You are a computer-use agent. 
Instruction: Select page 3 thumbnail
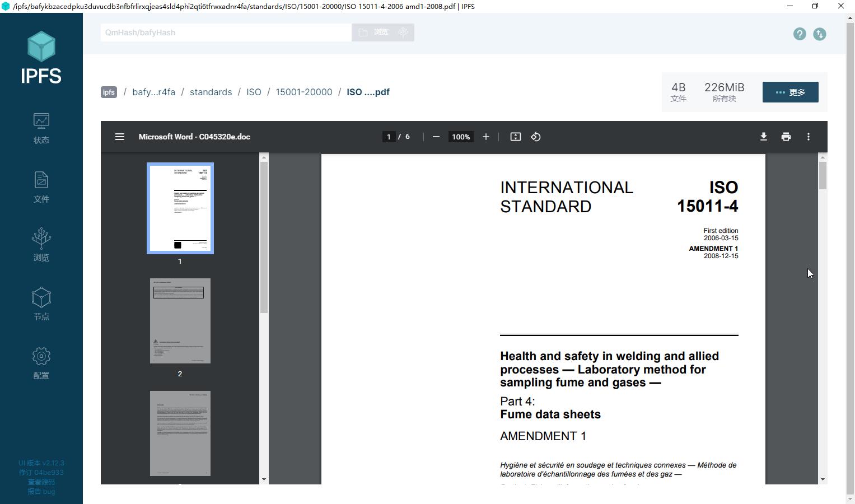pyautogui.click(x=180, y=433)
